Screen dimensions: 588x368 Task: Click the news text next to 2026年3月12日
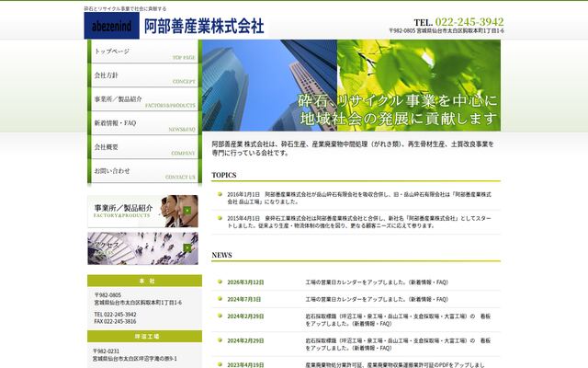(377, 282)
